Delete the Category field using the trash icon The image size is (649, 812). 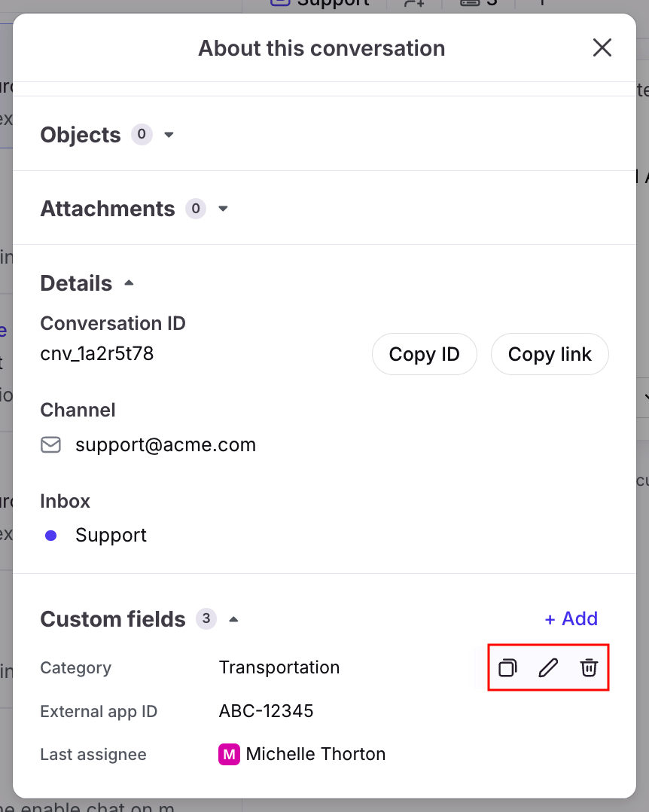point(589,668)
